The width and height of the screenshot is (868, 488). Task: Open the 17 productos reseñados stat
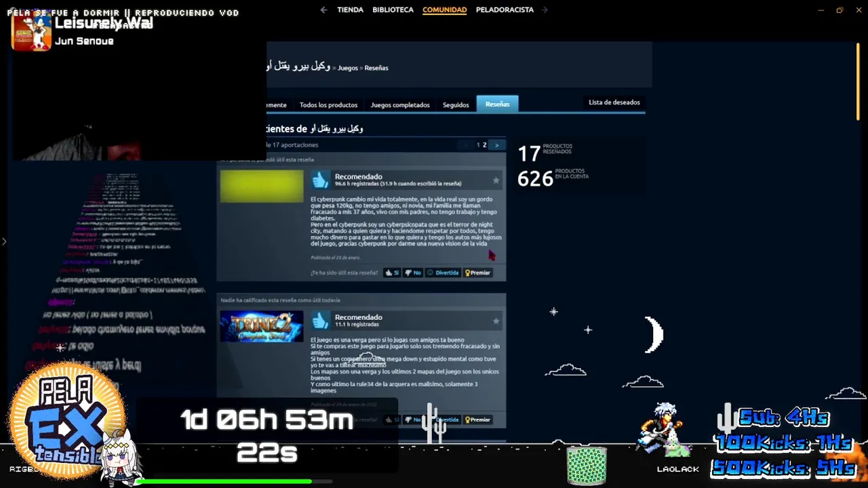tap(545, 153)
